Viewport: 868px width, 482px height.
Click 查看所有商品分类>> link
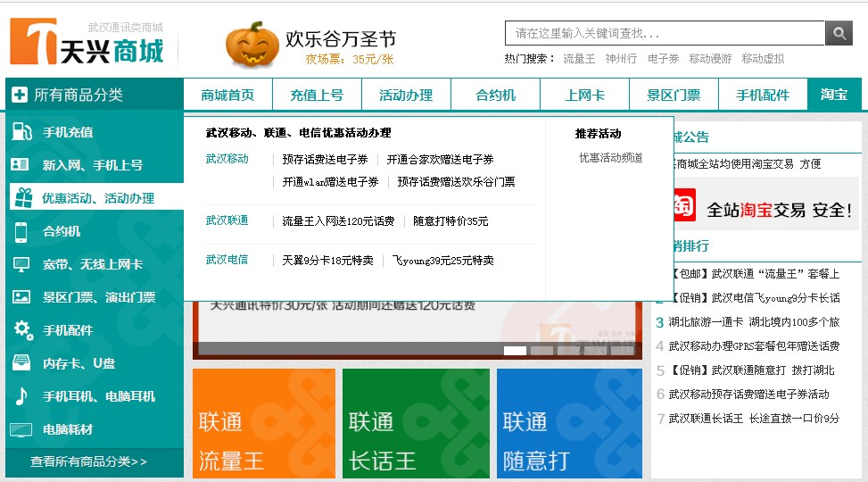(88, 461)
